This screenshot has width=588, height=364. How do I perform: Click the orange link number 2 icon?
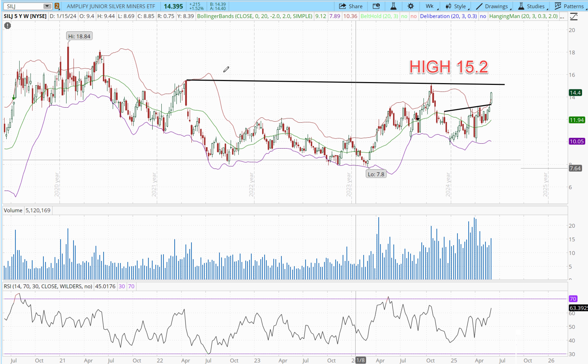point(57,6)
